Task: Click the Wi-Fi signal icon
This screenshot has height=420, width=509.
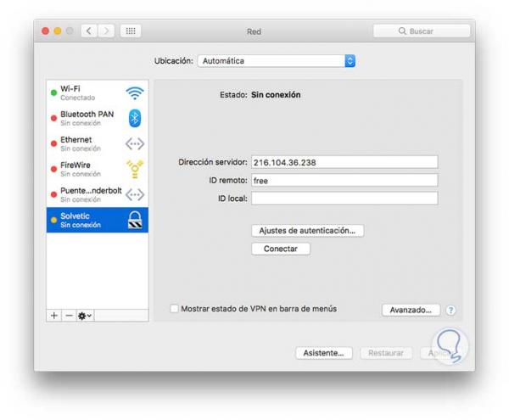Action: coord(135,92)
